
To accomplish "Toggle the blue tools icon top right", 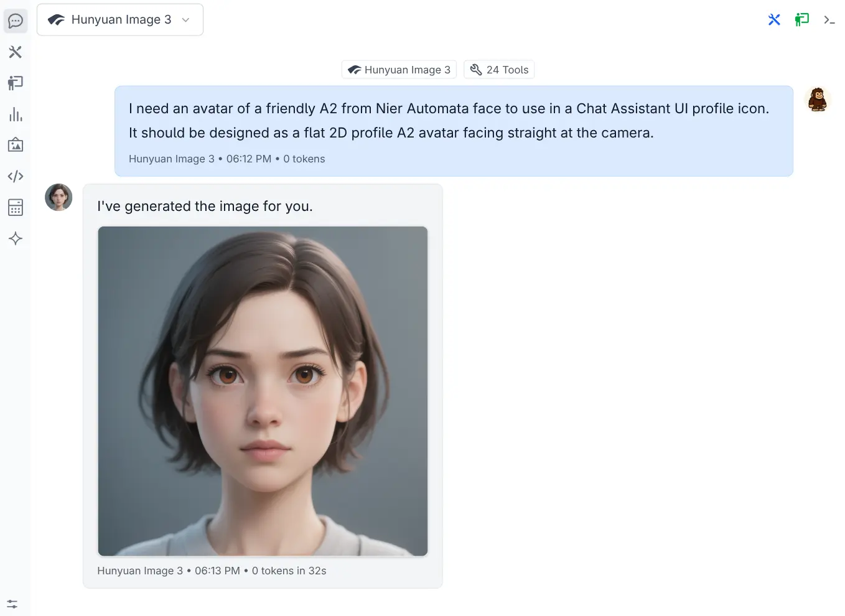I will (774, 20).
